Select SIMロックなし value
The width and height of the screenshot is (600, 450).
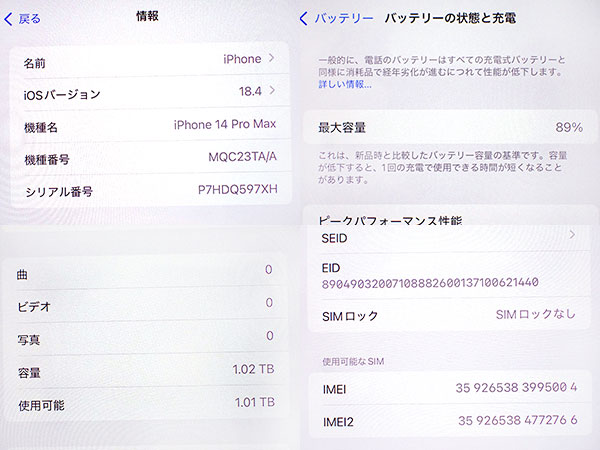535,314
